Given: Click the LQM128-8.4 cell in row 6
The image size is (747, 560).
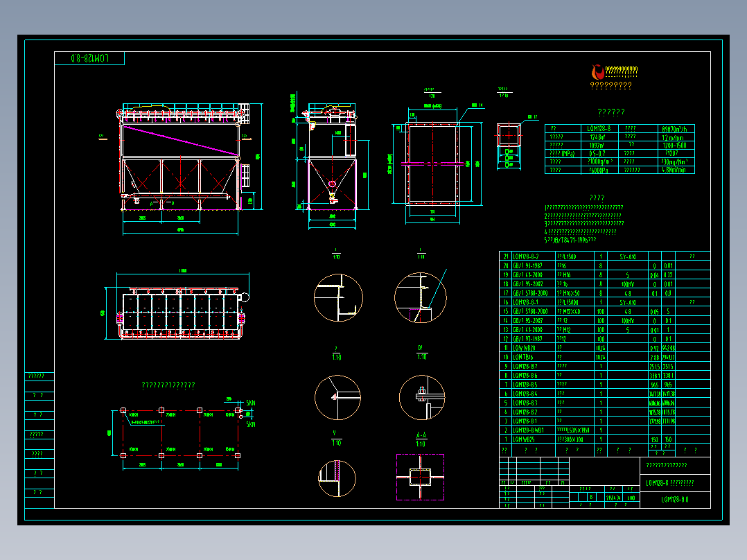Looking at the screenshot, I should [534, 394].
